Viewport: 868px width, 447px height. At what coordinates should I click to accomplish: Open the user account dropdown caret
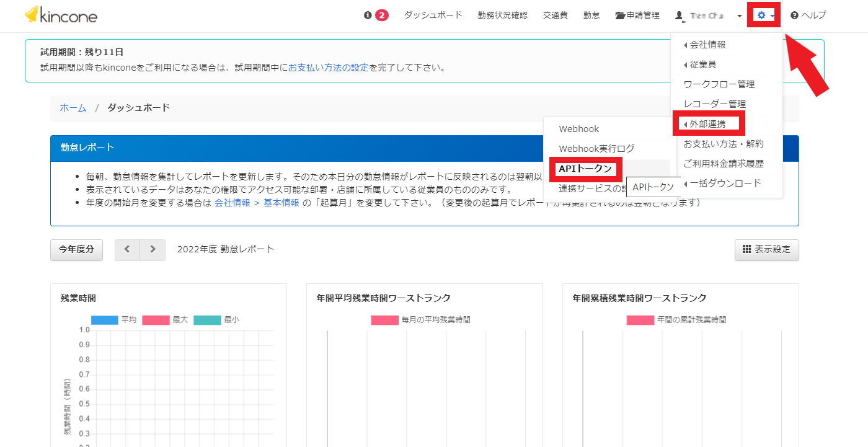(x=740, y=16)
